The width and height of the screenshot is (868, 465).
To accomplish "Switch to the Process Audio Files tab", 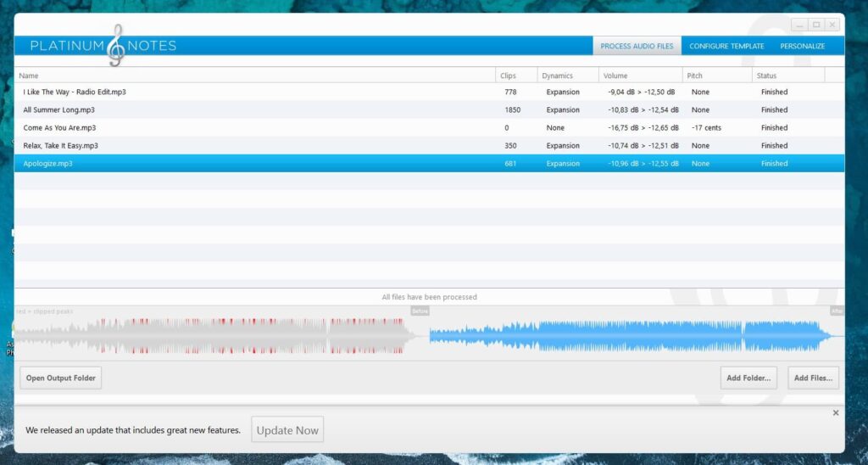I will pos(637,46).
